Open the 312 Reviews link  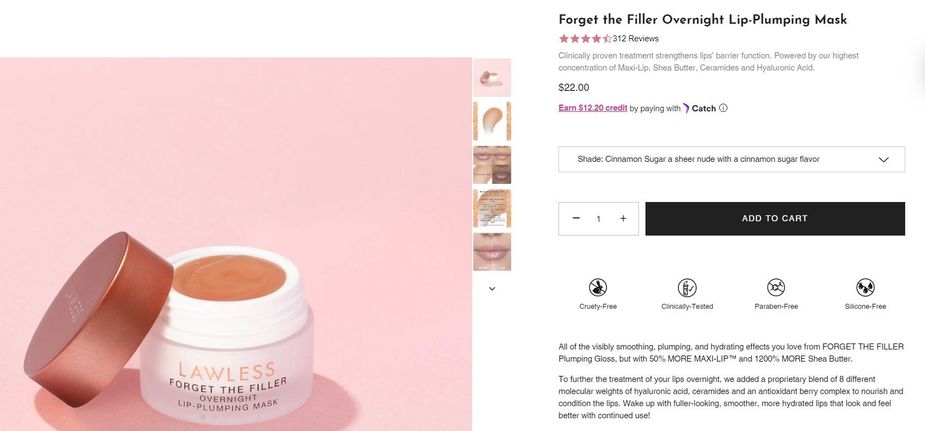point(635,39)
